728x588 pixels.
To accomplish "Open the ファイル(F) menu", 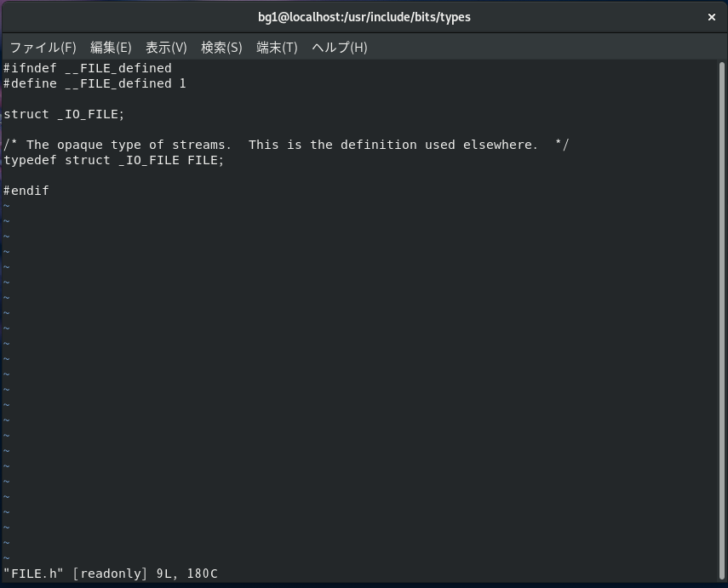I will coord(43,48).
